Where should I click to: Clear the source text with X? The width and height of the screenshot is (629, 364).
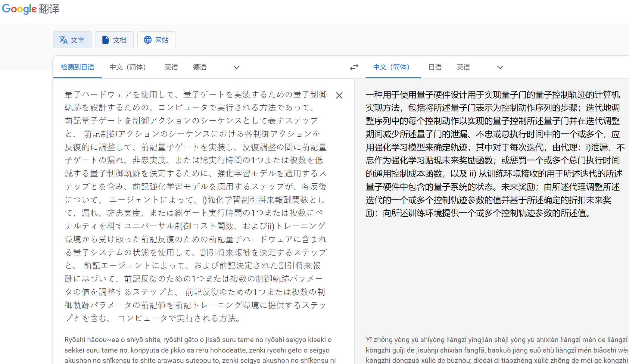(339, 95)
